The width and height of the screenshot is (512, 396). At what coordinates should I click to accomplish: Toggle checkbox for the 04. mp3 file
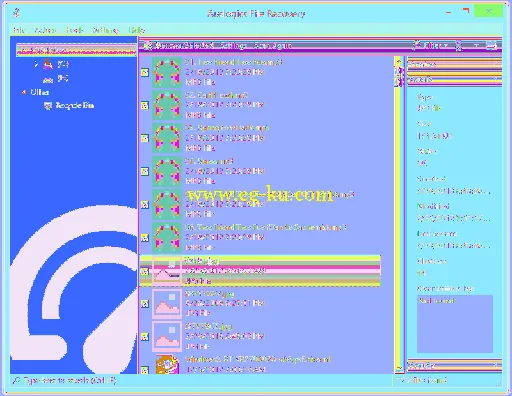coord(145,171)
